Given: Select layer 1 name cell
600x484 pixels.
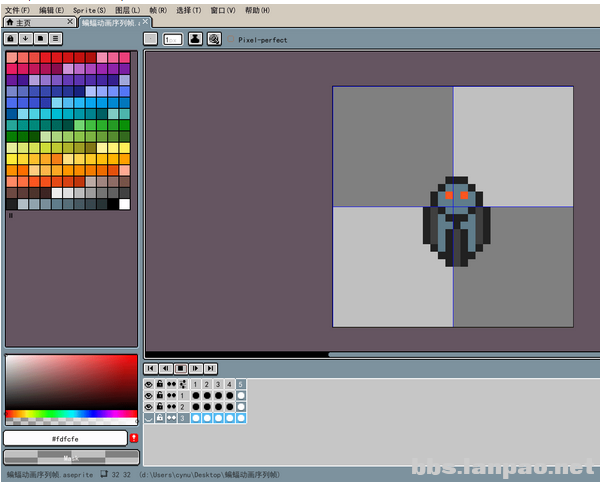Looking at the screenshot, I should coord(183,396).
